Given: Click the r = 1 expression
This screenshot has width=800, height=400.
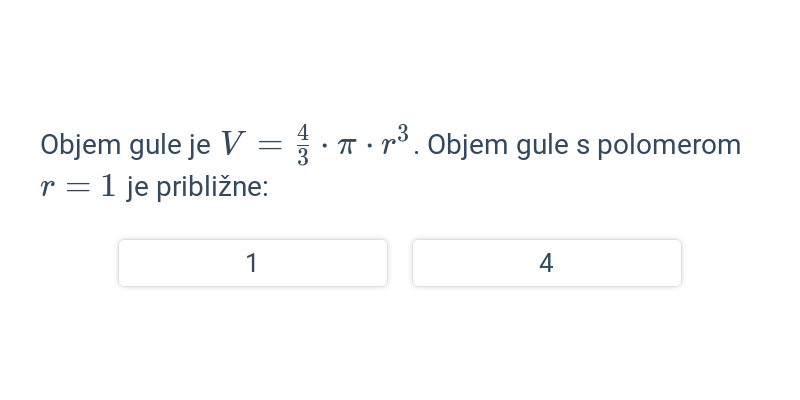Looking at the screenshot, I should pyautogui.click(x=78, y=186).
